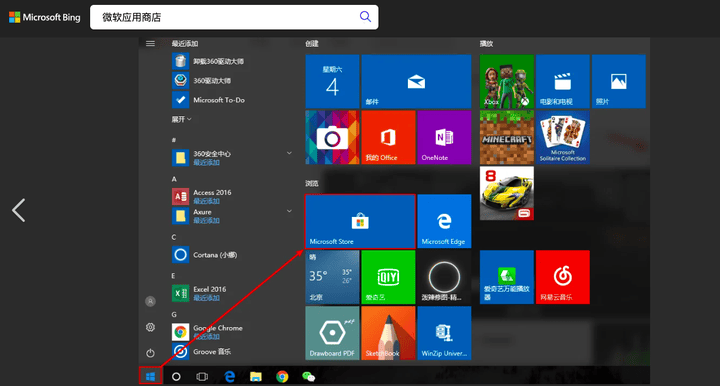Open the Asphalt 8 racing game tile

507,193
